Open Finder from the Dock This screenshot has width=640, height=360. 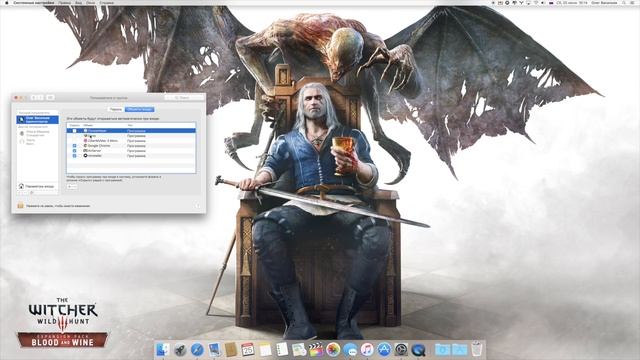(163, 350)
